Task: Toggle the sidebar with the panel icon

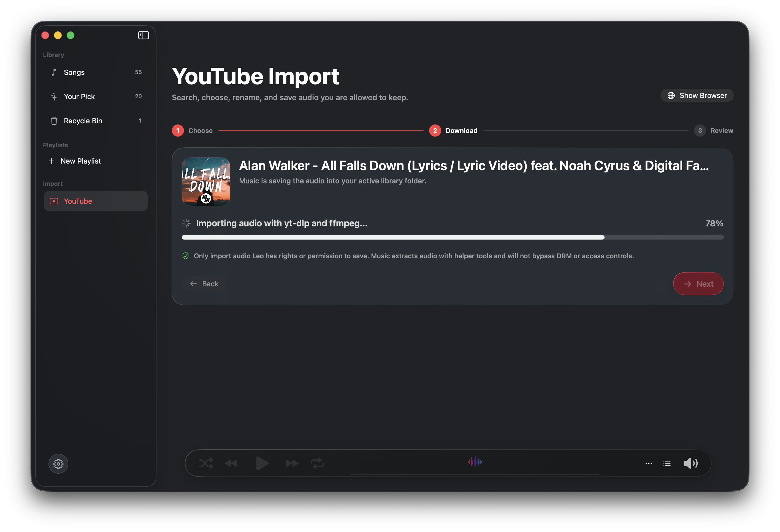Action: point(143,35)
